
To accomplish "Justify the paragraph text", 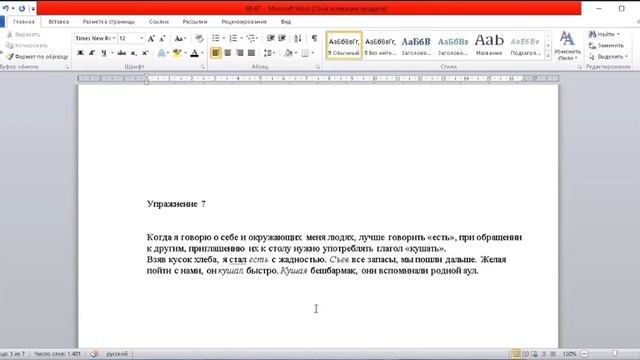I will [x=251, y=53].
